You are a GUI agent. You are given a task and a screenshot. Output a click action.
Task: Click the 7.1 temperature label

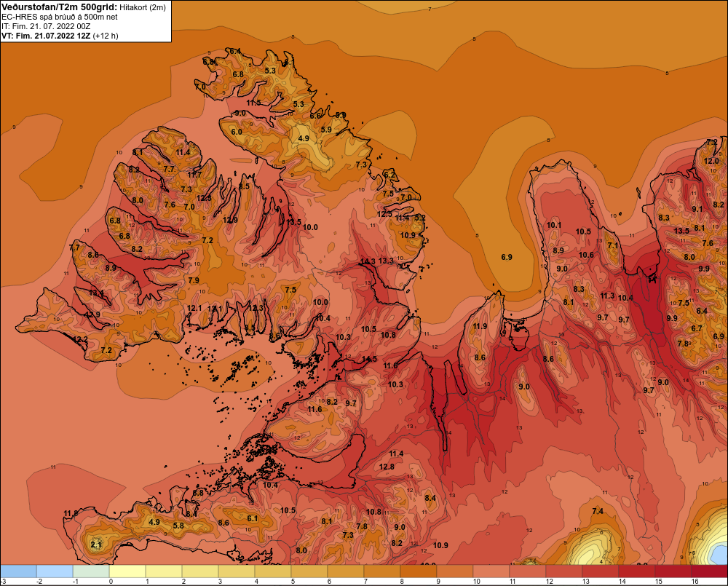tap(613, 245)
